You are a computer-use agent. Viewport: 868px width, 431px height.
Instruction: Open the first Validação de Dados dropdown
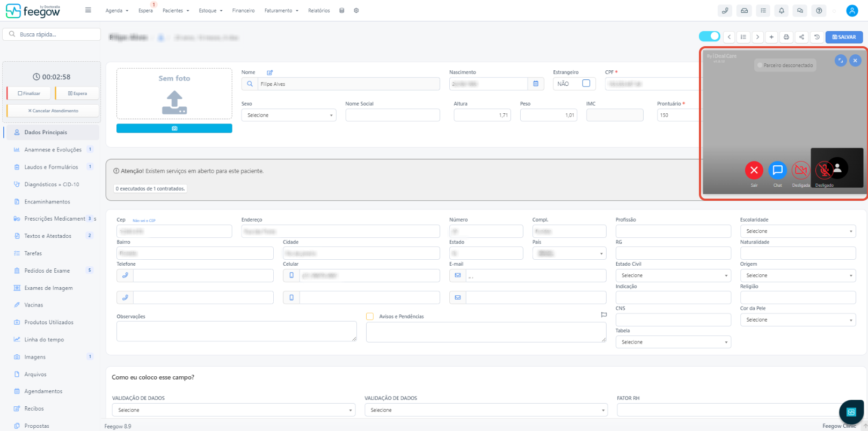click(234, 410)
